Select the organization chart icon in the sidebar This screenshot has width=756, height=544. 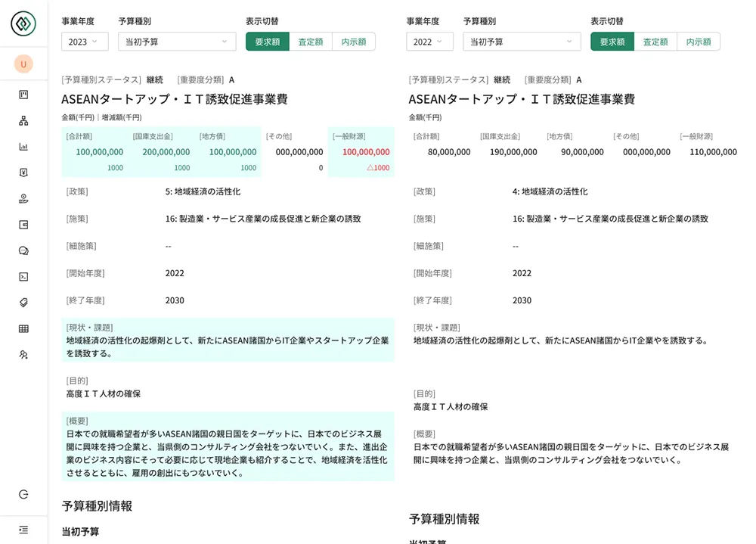[x=24, y=119]
